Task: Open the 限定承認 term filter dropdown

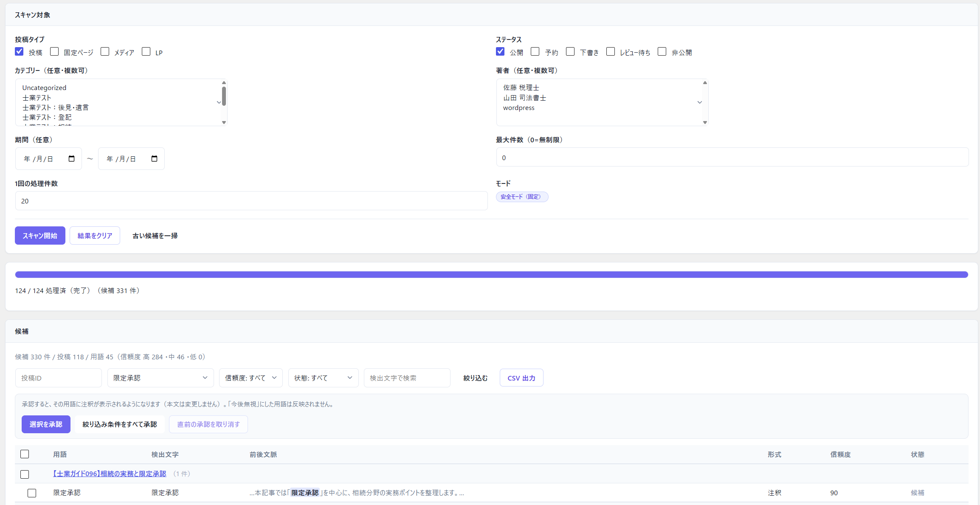Action: tap(161, 378)
